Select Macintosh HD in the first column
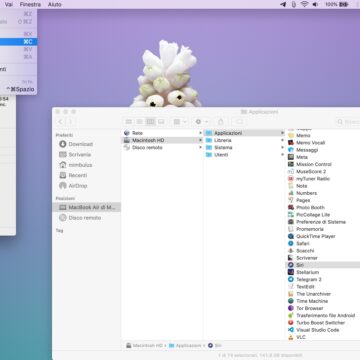 click(163, 140)
